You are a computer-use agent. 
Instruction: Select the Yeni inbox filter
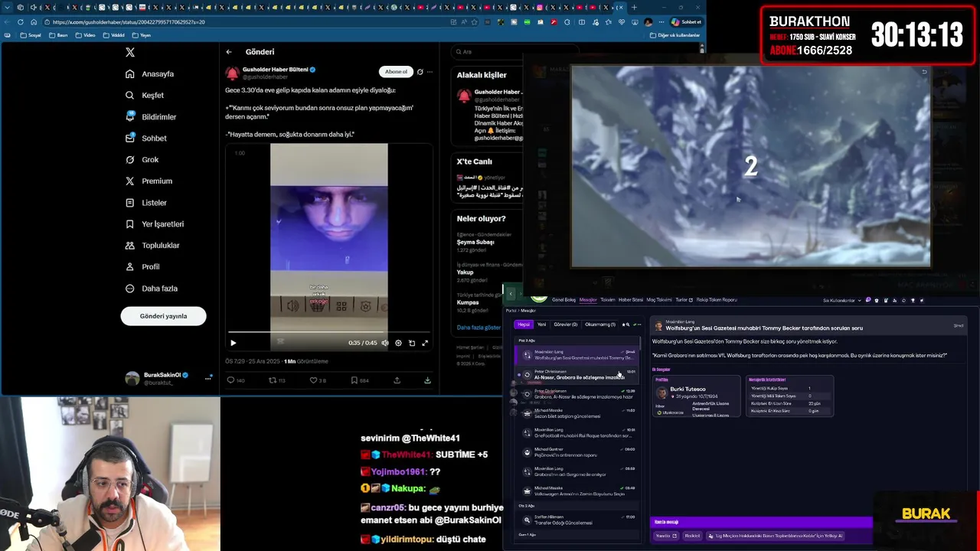point(541,324)
